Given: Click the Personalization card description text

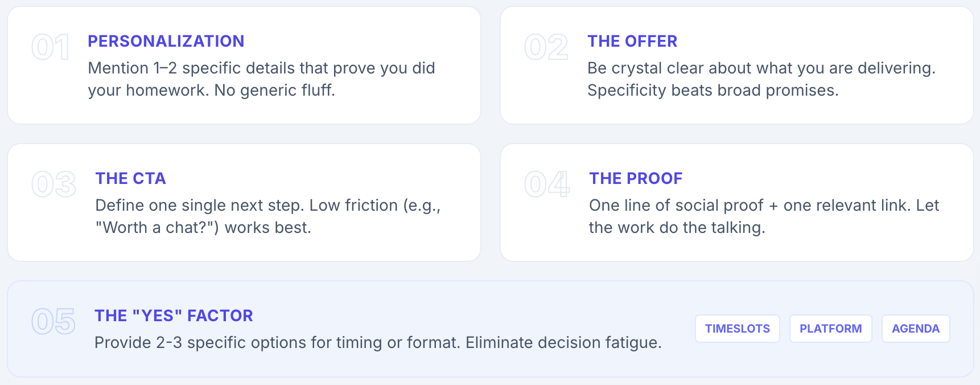Looking at the screenshot, I should click(261, 79).
